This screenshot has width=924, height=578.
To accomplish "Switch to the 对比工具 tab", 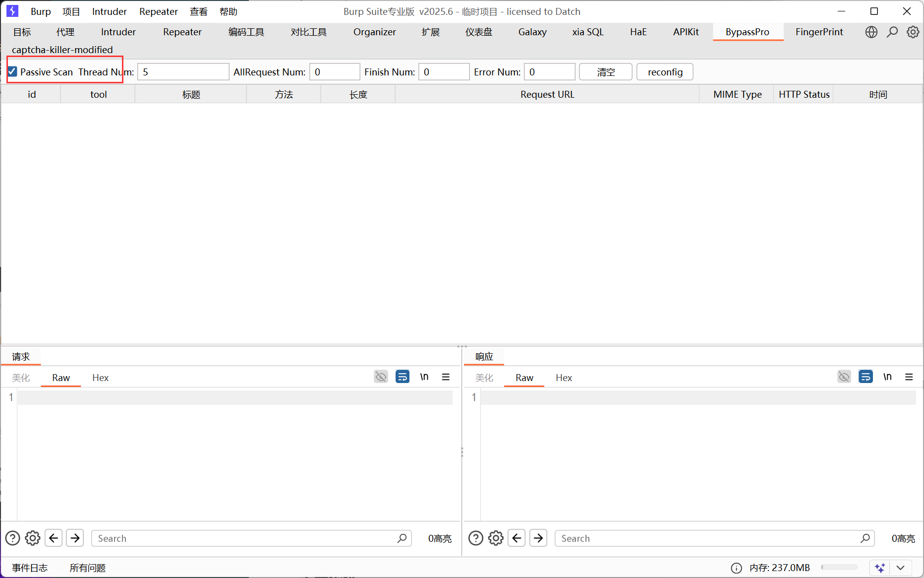I will click(309, 32).
